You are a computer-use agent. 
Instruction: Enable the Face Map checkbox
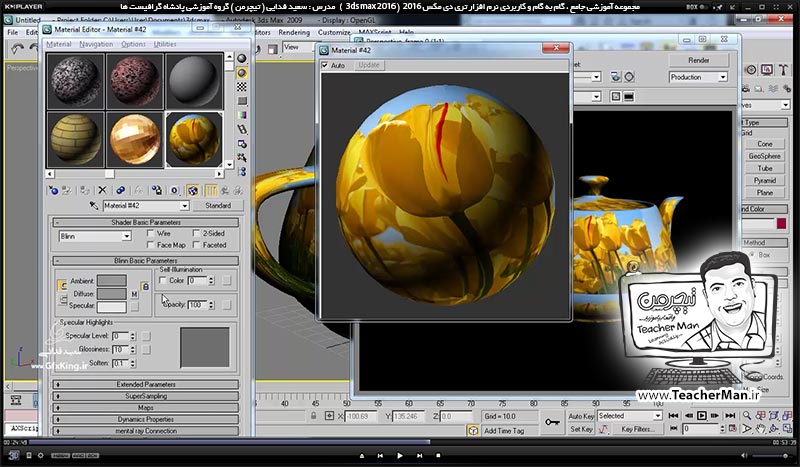coord(151,245)
